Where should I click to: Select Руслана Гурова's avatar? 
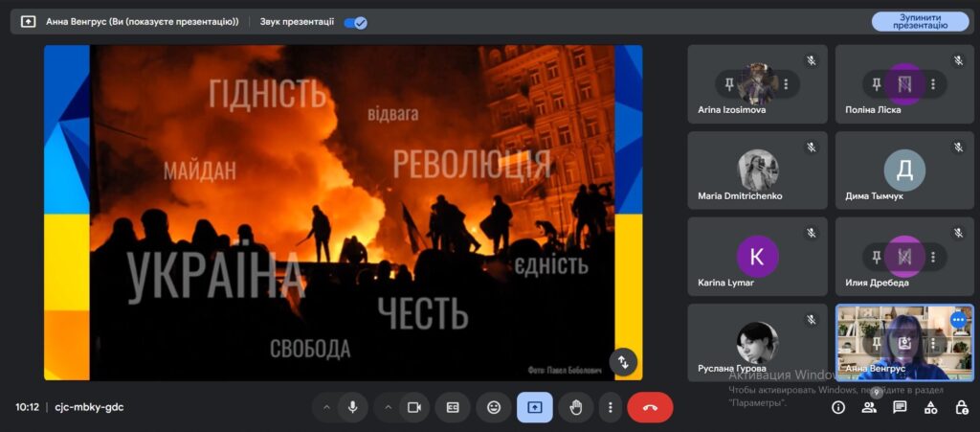click(758, 343)
